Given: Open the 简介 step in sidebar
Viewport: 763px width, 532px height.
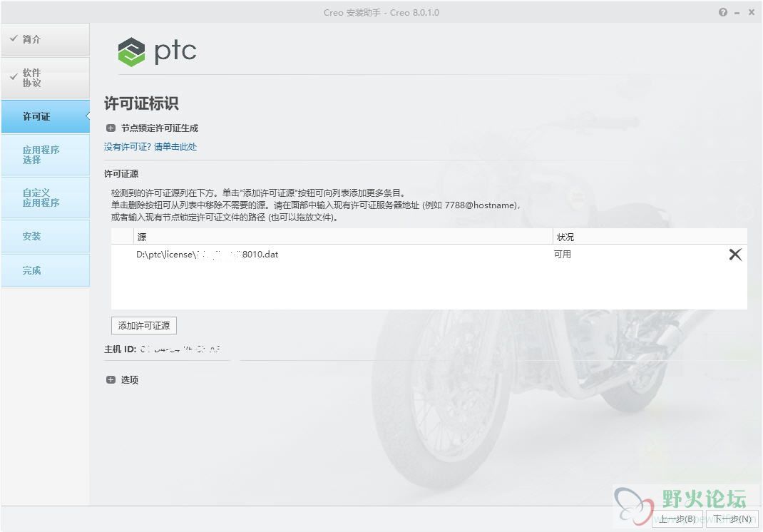Looking at the screenshot, I should 45,39.
